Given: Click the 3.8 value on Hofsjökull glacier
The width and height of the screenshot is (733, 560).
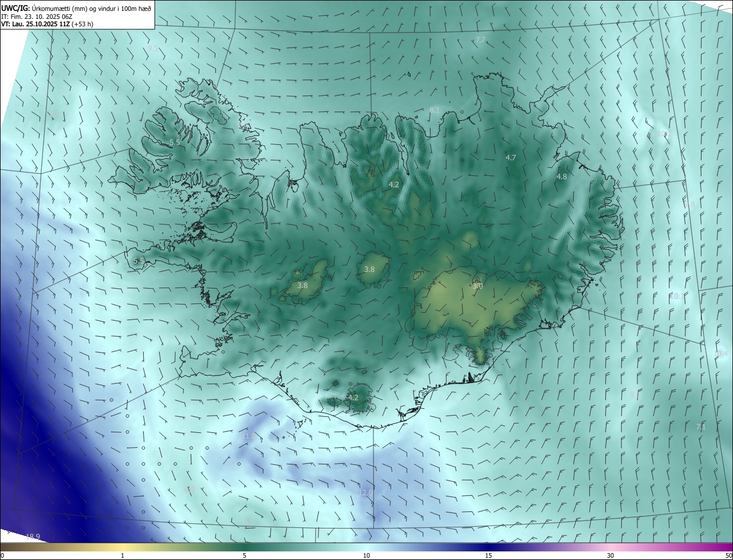Looking at the screenshot, I should [x=370, y=269].
